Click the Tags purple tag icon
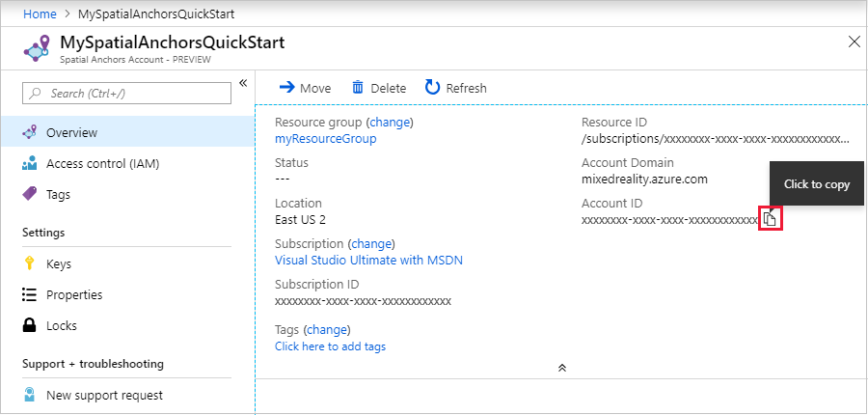Image resolution: width=868 pixels, height=415 pixels. click(29, 194)
